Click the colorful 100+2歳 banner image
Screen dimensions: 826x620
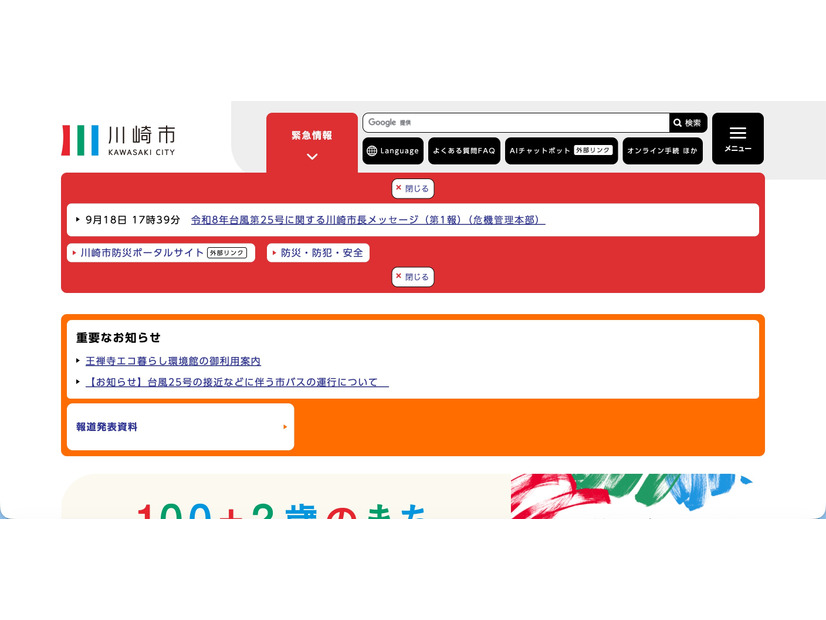coord(412,496)
